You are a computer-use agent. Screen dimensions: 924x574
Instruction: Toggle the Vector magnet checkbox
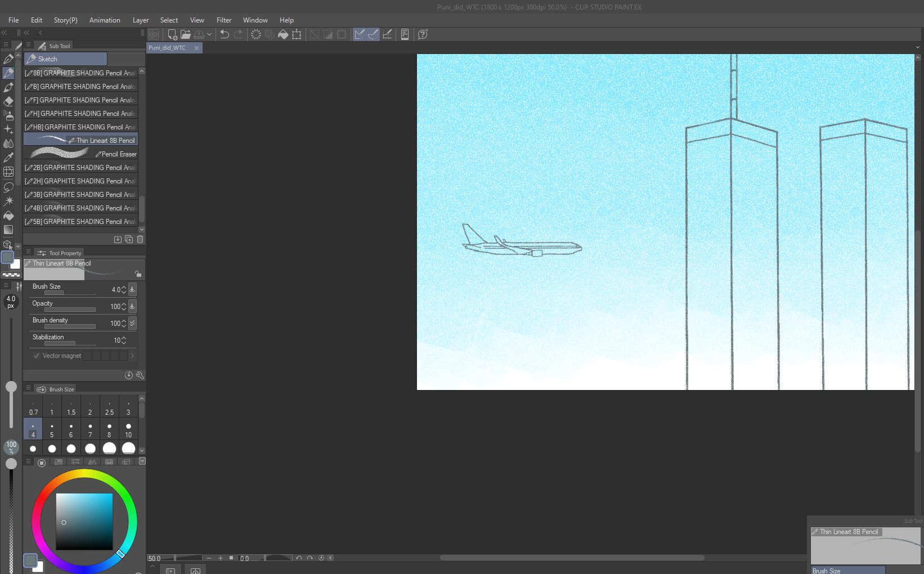click(x=37, y=356)
